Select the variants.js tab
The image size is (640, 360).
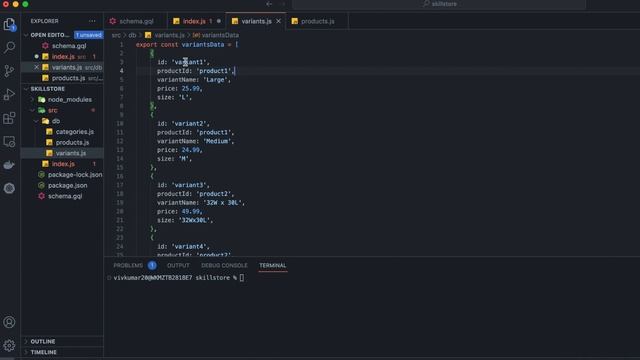(x=256, y=21)
